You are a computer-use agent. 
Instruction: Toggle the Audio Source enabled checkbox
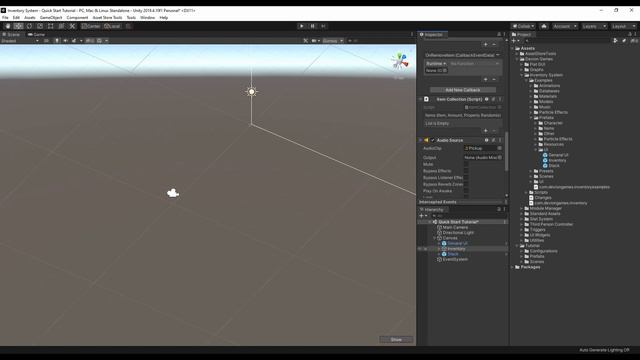click(433, 140)
